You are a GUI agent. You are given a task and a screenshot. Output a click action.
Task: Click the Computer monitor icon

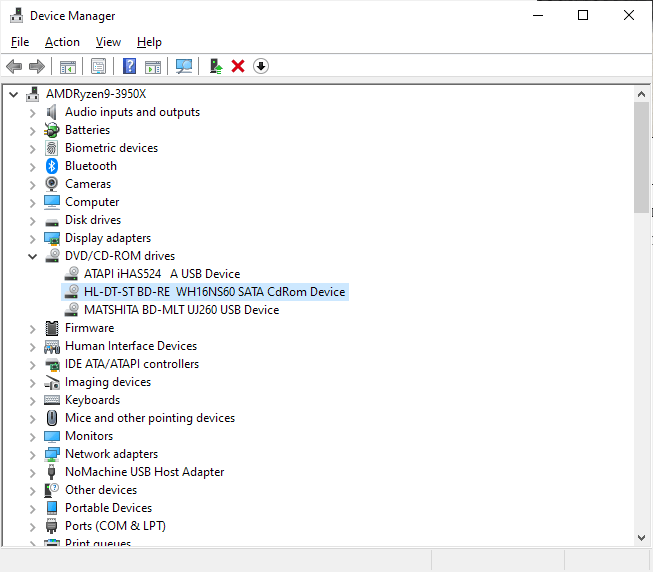[x=52, y=202]
